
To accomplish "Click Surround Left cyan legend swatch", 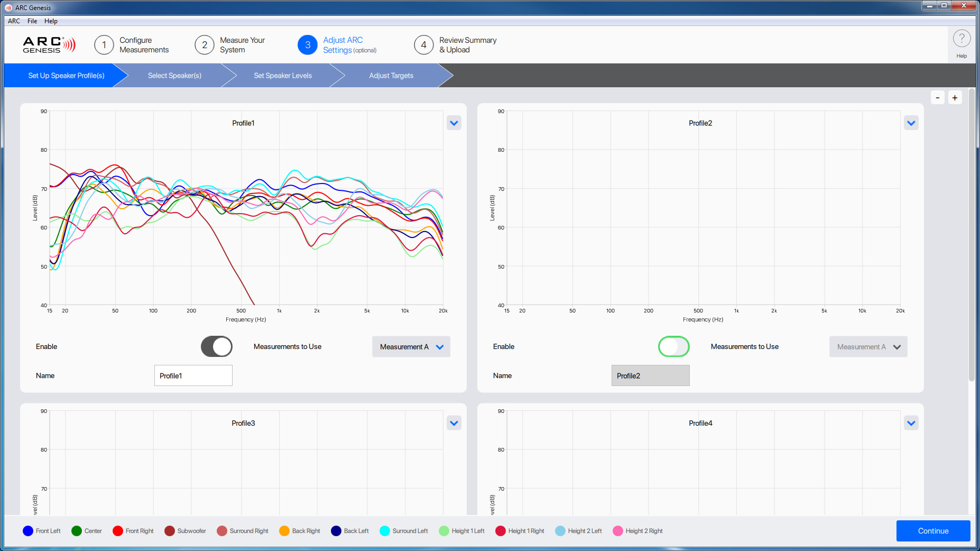I will (385, 531).
